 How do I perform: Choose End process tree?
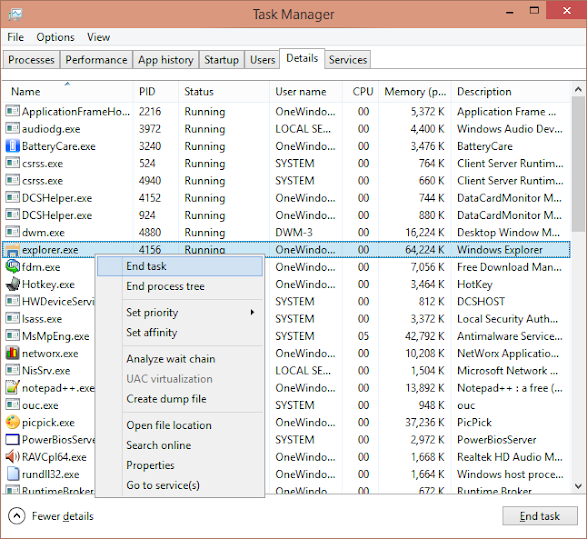coord(180,286)
